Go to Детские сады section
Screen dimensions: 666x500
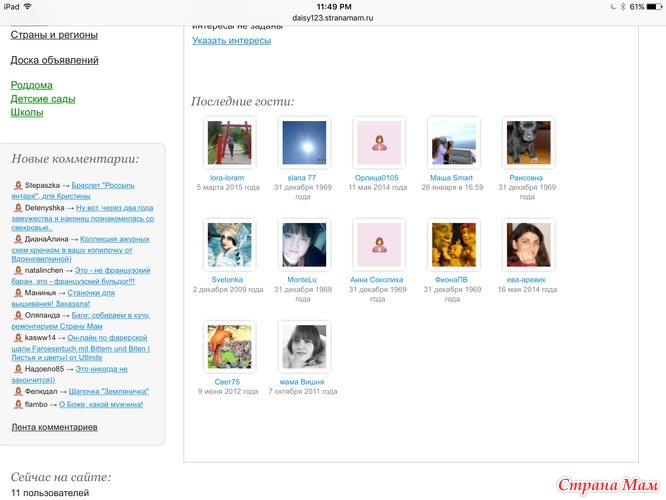tap(43, 99)
